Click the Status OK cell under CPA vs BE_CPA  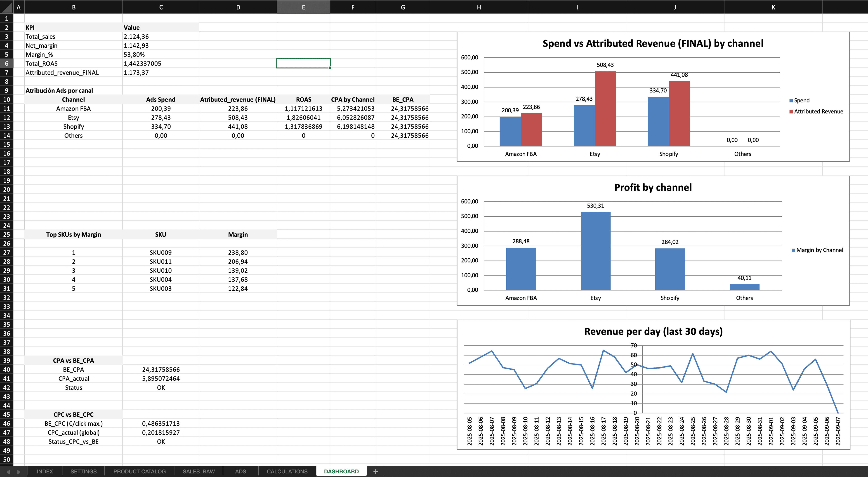(x=161, y=387)
